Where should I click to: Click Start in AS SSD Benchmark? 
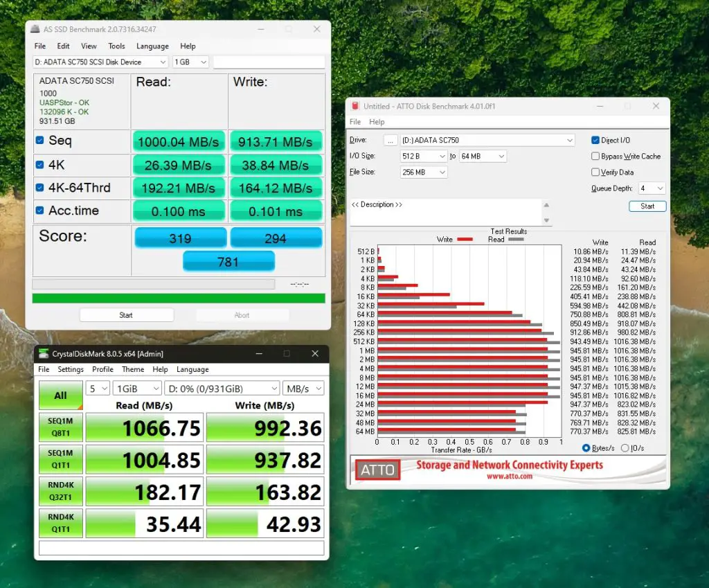[126, 315]
